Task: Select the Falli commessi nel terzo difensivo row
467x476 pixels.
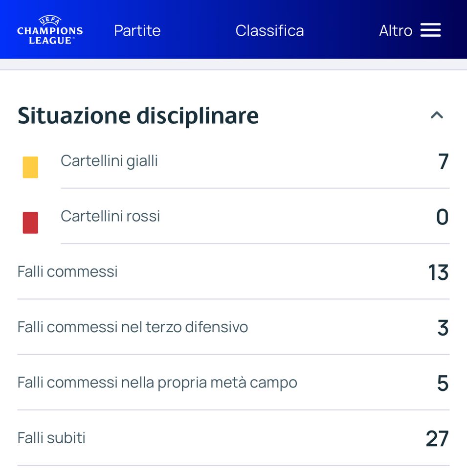Action: 233,327
